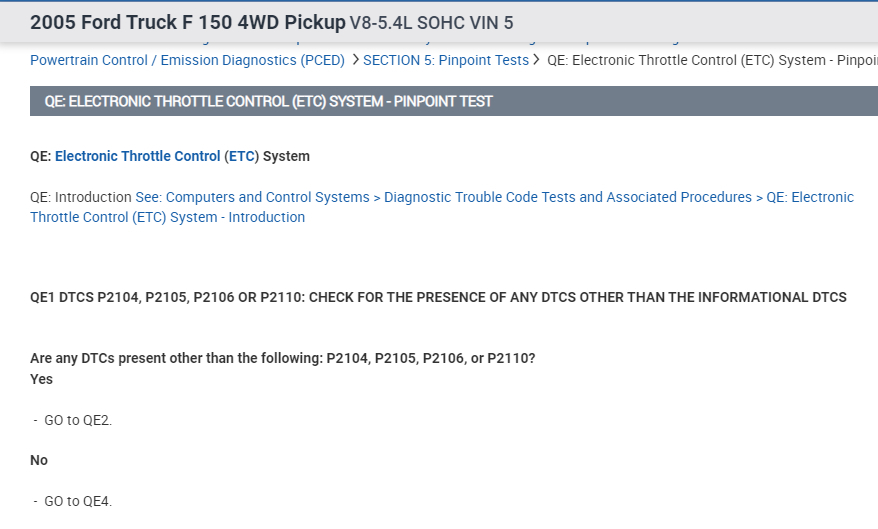Image resolution: width=878 pixels, height=529 pixels.
Task: Click the V8-5.4L SOHC VIN 5 engine label
Action: [431, 22]
